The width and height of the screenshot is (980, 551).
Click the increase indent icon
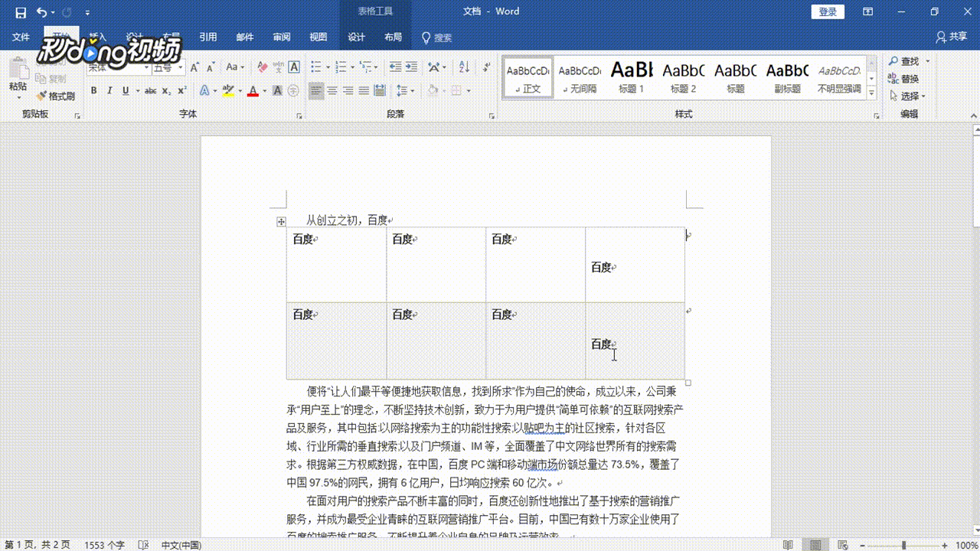coord(412,67)
